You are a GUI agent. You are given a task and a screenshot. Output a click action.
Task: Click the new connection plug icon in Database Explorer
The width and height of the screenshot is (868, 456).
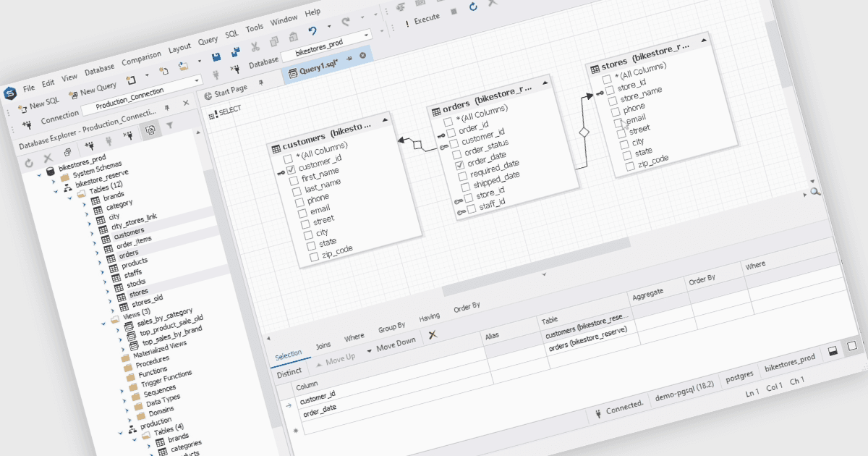point(89,147)
